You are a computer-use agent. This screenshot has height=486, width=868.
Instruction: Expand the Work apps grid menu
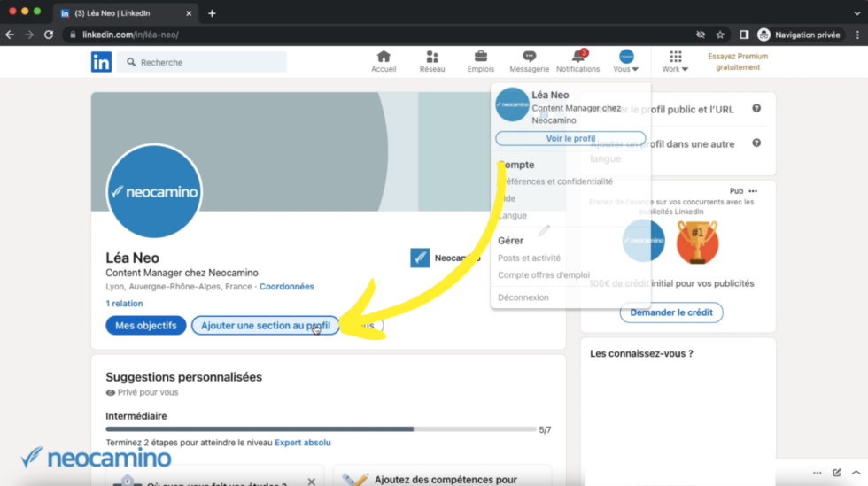tap(675, 61)
